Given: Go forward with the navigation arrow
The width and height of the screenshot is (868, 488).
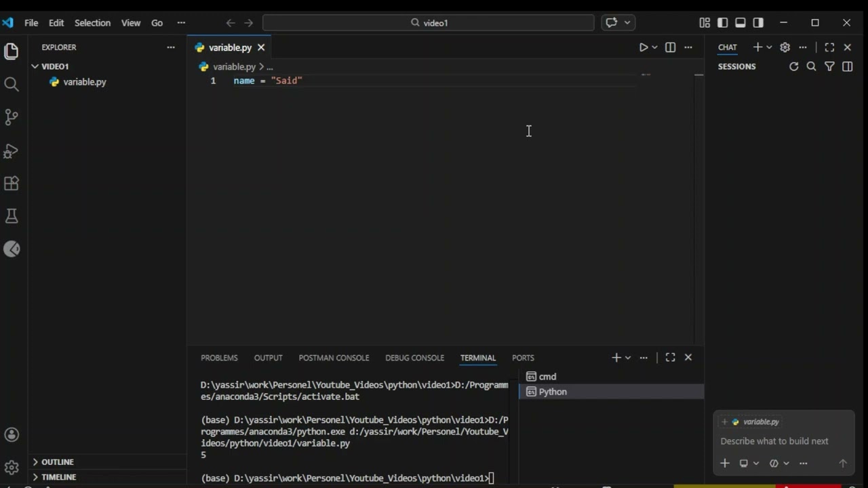Looking at the screenshot, I should (x=248, y=22).
